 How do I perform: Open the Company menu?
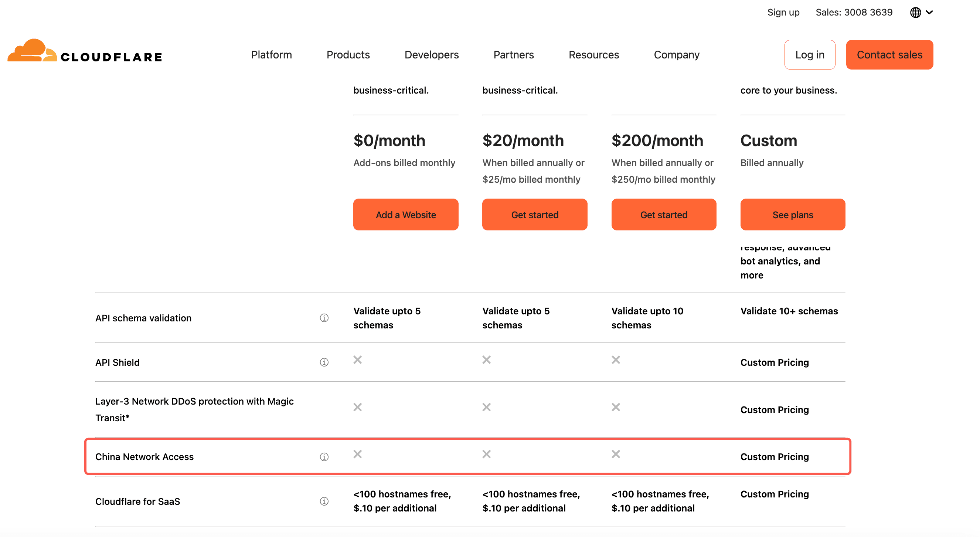676,55
